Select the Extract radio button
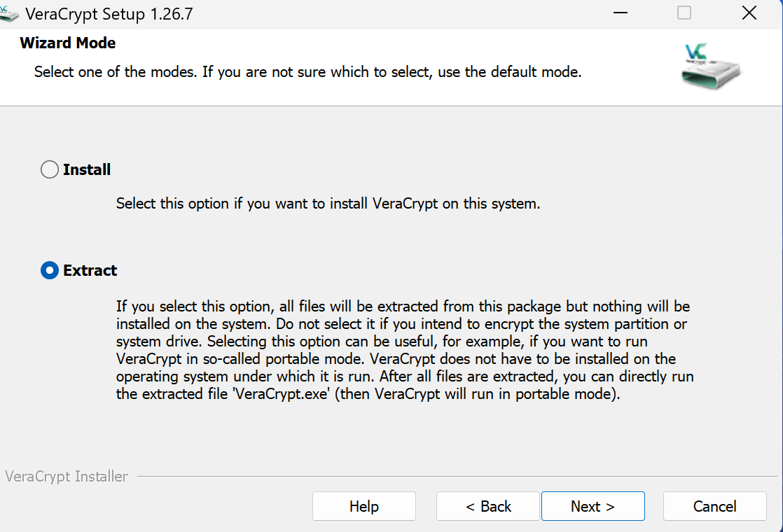Viewport: 783px width, 532px height. point(49,270)
